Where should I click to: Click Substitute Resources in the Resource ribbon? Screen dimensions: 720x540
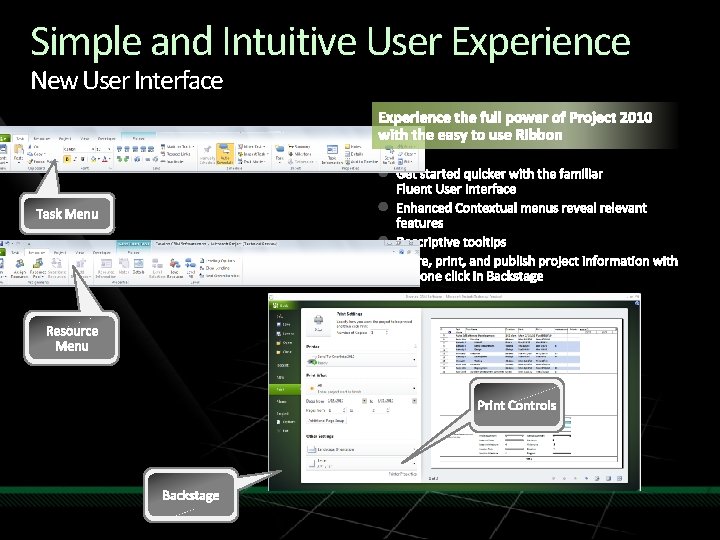(57, 268)
